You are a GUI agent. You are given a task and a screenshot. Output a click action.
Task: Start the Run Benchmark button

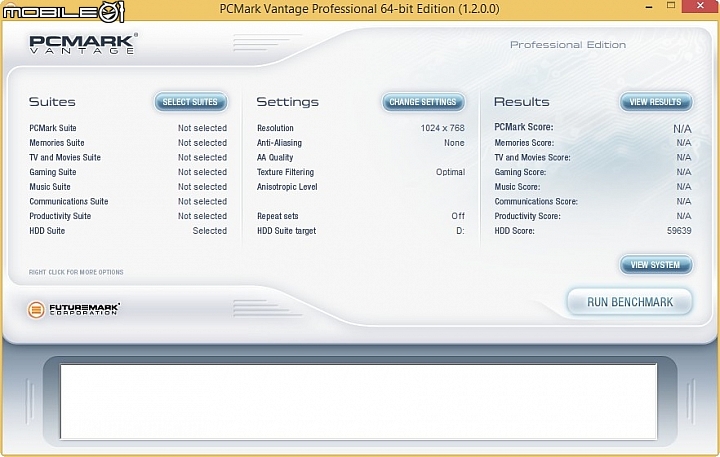[630, 302]
